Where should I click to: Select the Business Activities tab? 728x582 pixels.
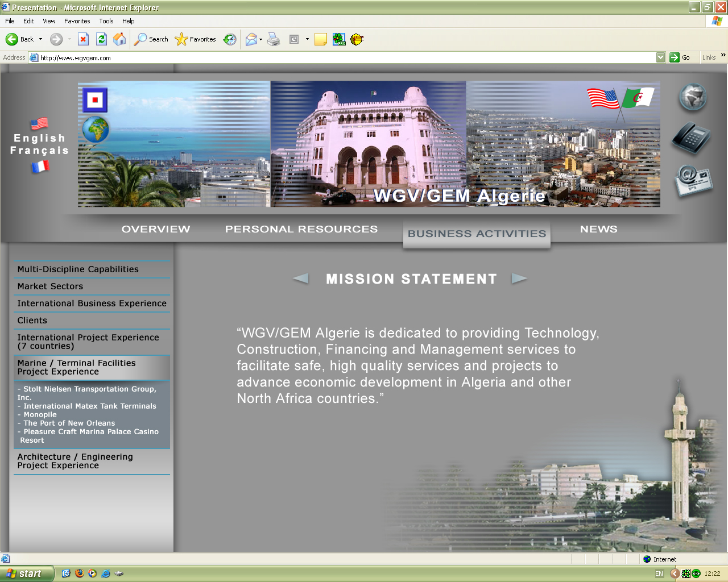tap(477, 234)
